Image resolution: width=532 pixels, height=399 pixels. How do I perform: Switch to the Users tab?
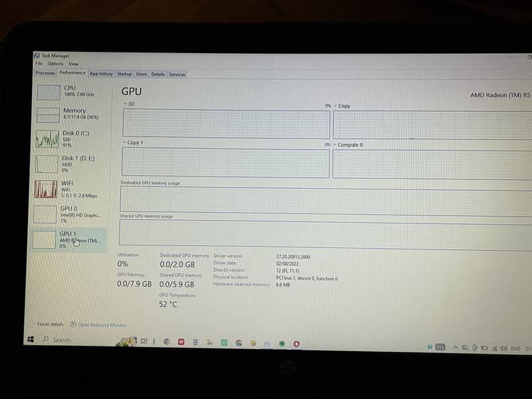[142, 74]
